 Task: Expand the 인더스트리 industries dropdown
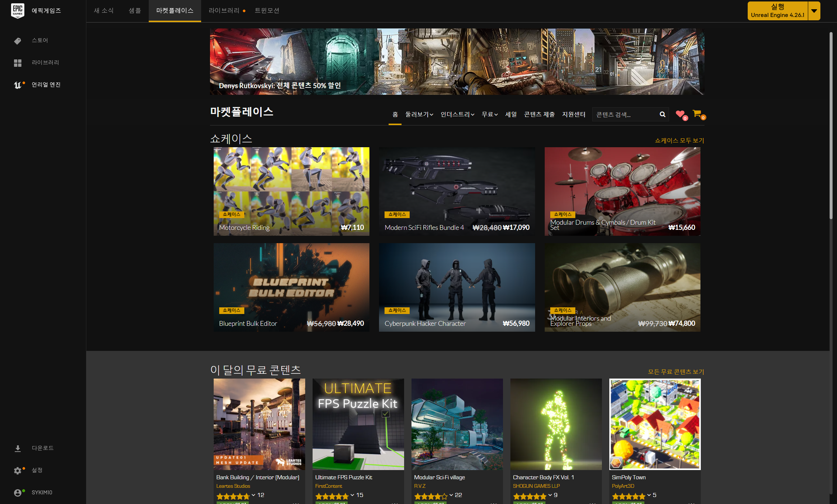pos(457,114)
